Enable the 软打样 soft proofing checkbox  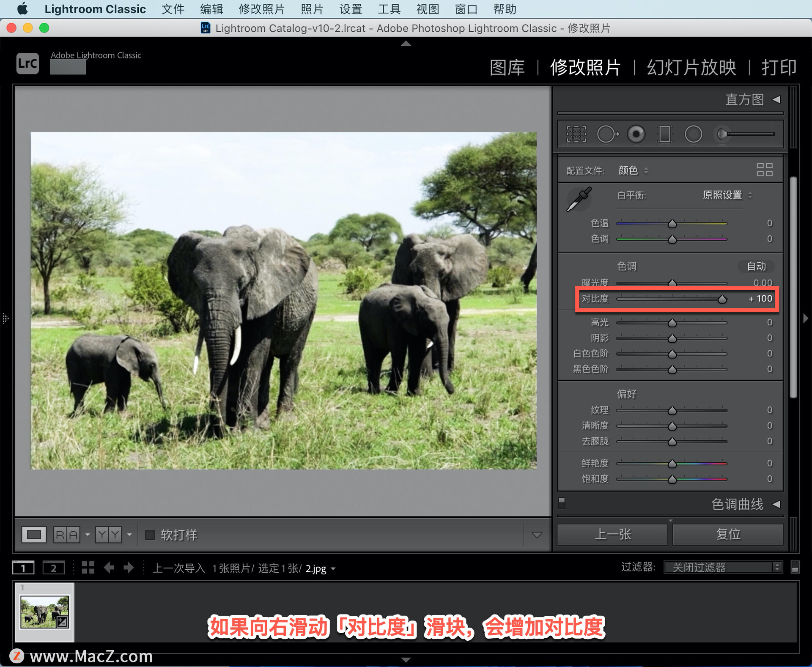click(150, 535)
